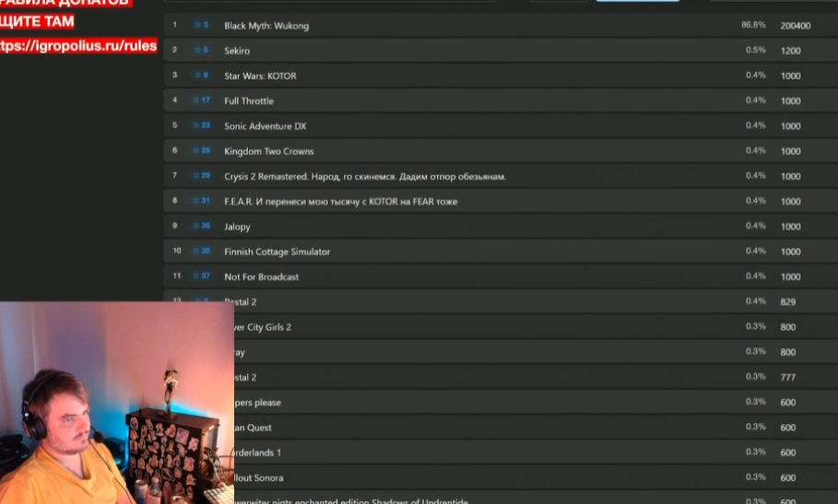Click the #23 badge beside Sonic Adventure DX
Viewport: 838px width, 504px height.
click(202, 125)
